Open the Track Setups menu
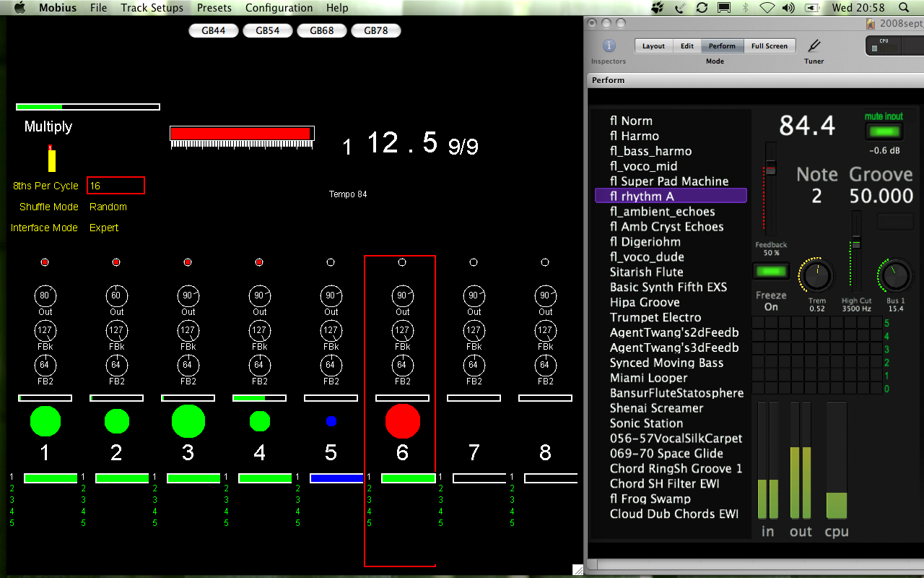Viewport: 924px width, 578px height. 152,8
